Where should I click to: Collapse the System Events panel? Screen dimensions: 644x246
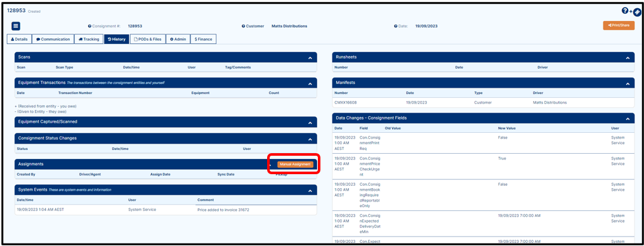[310, 191]
